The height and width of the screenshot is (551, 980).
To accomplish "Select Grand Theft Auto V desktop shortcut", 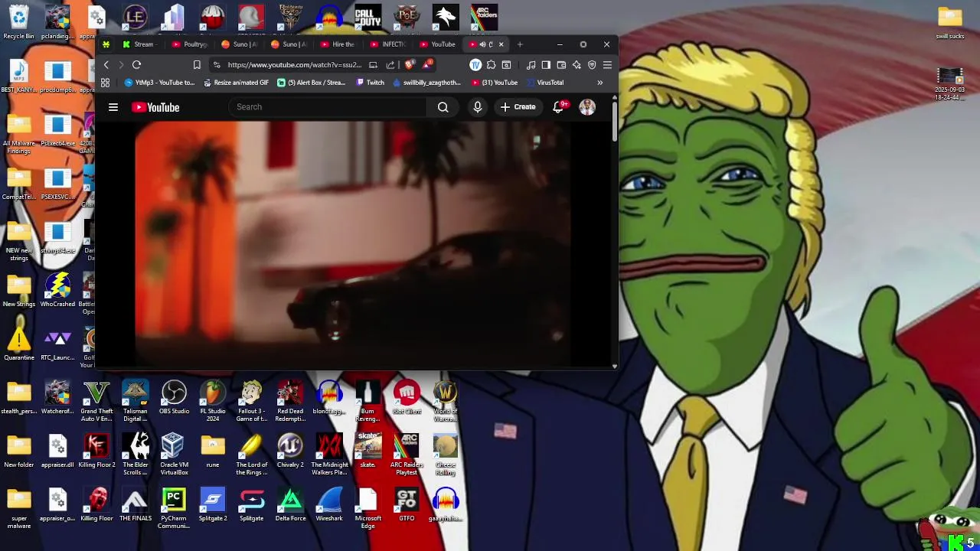I will pyautogui.click(x=96, y=401).
